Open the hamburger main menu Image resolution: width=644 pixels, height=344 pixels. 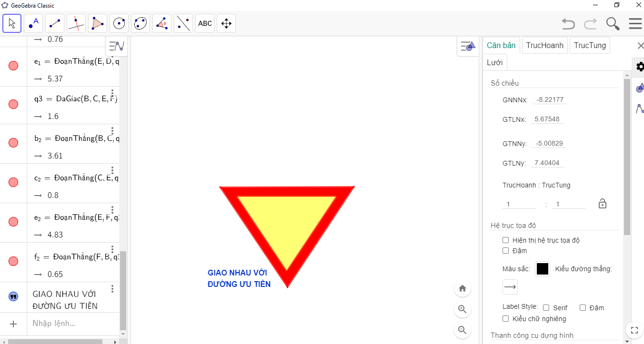tap(635, 23)
